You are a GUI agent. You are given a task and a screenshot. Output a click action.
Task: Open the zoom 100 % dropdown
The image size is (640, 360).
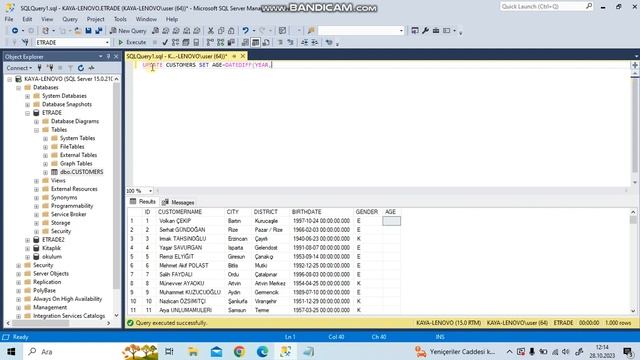tap(150, 191)
